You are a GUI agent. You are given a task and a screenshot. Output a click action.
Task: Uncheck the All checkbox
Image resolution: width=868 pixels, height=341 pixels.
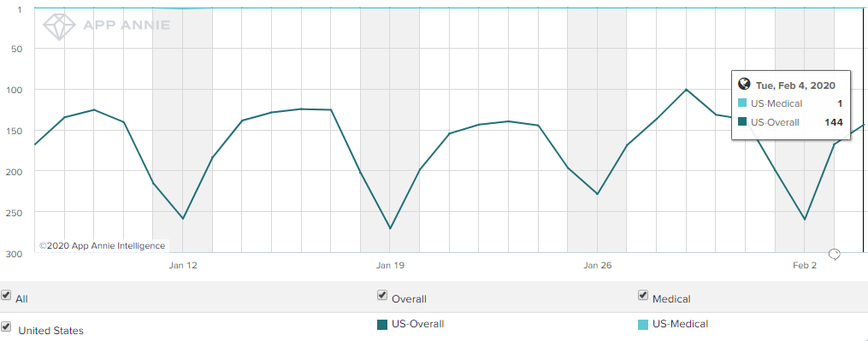click(6, 295)
